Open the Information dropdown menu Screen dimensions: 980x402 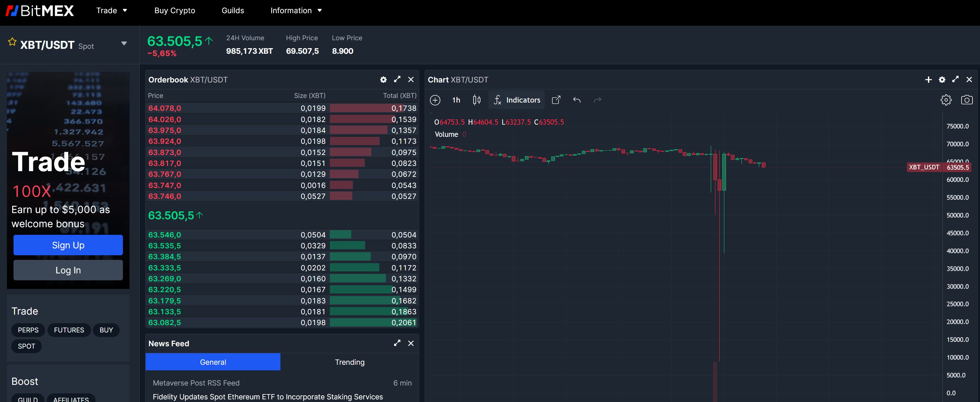(296, 11)
